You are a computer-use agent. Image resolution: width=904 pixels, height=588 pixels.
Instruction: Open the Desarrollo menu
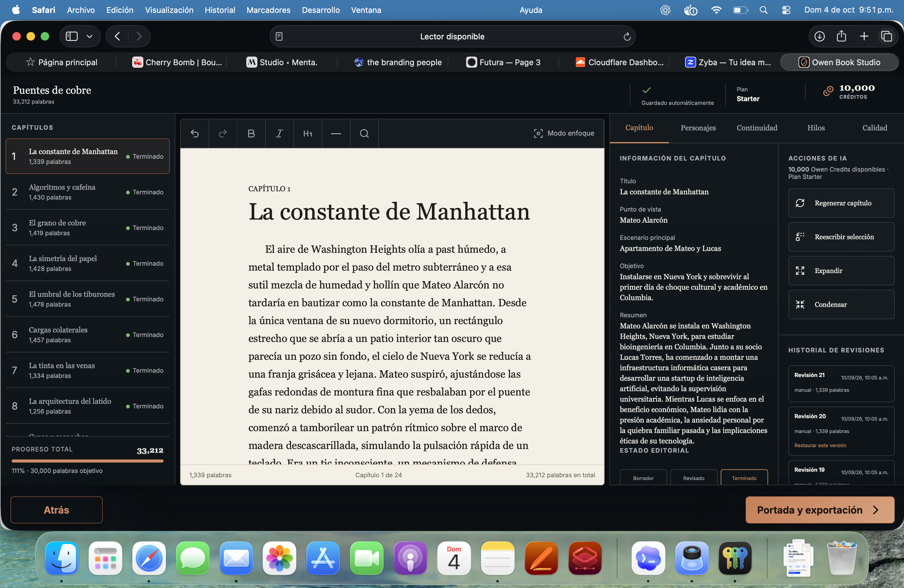tap(321, 10)
